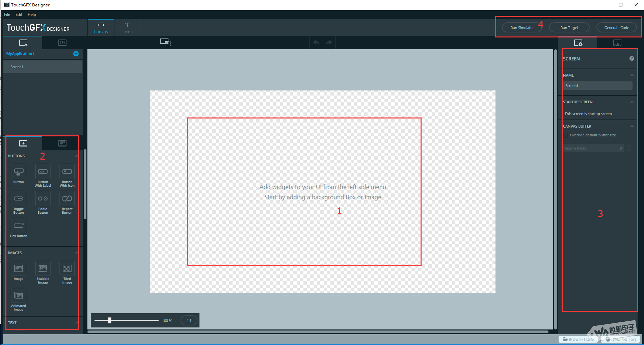This screenshot has height=345, width=644.
Task: Enable Override default buffer size checkbox
Action: point(566,135)
